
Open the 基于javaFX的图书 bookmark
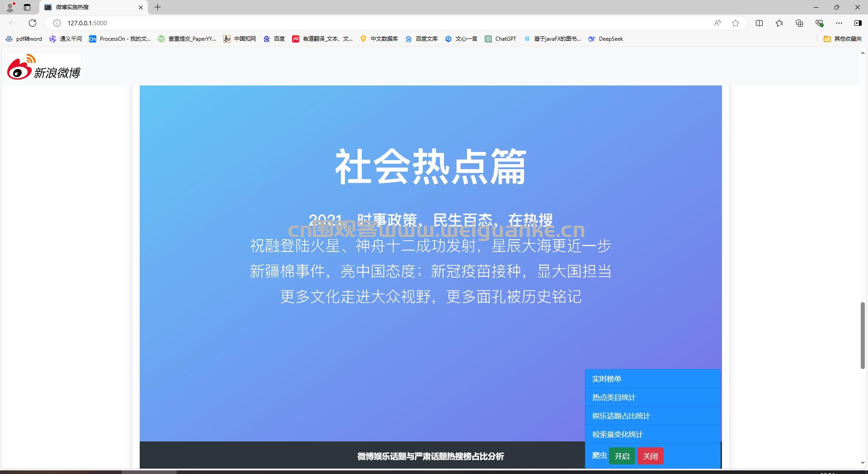click(552, 39)
